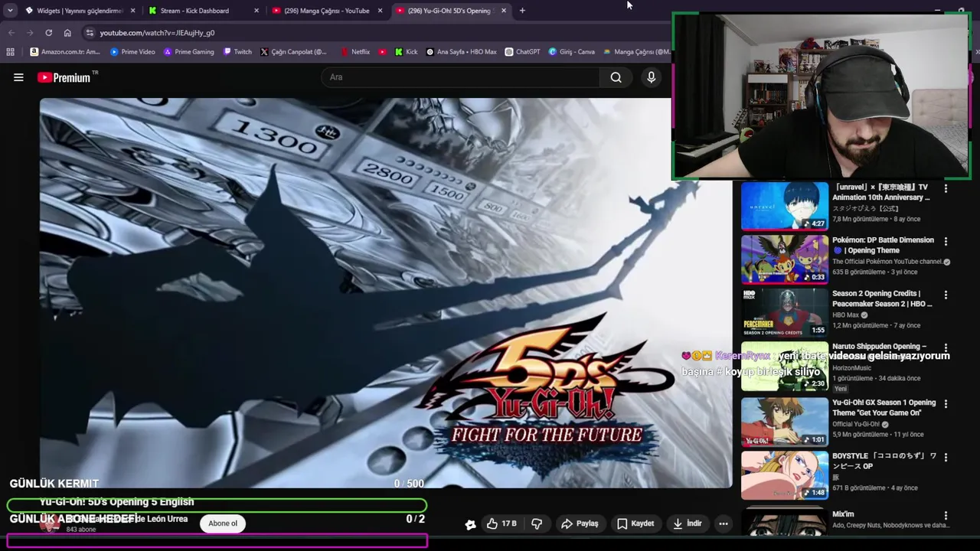
Task: Go back in browser history
Action: [x=11, y=33]
